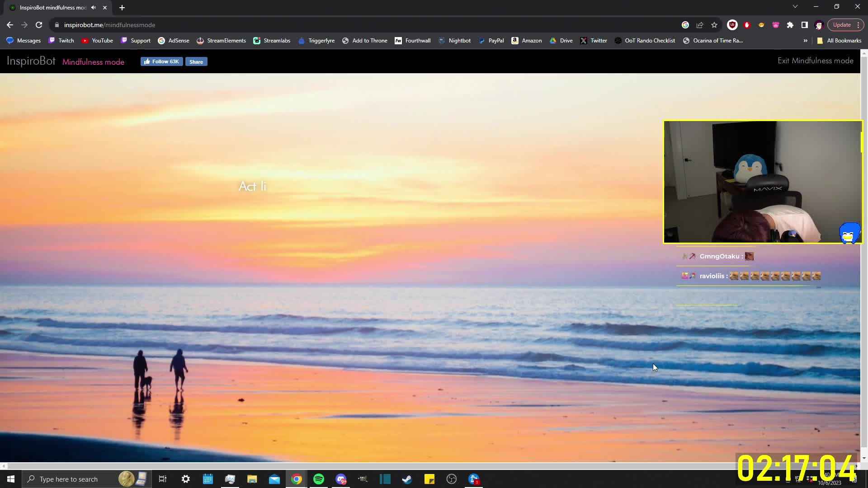Open the Google icon in the address bar
Viewport: 868px width, 488px height.
pos(685,25)
